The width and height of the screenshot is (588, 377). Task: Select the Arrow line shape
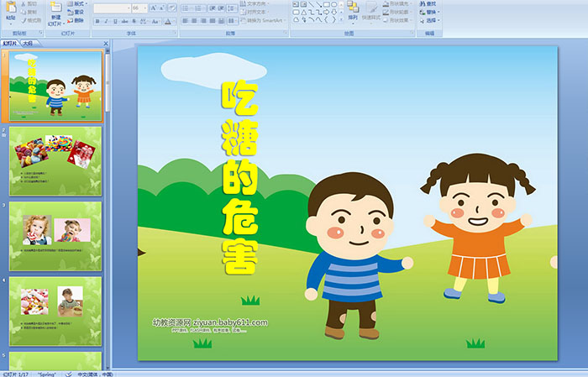[x=318, y=4]
